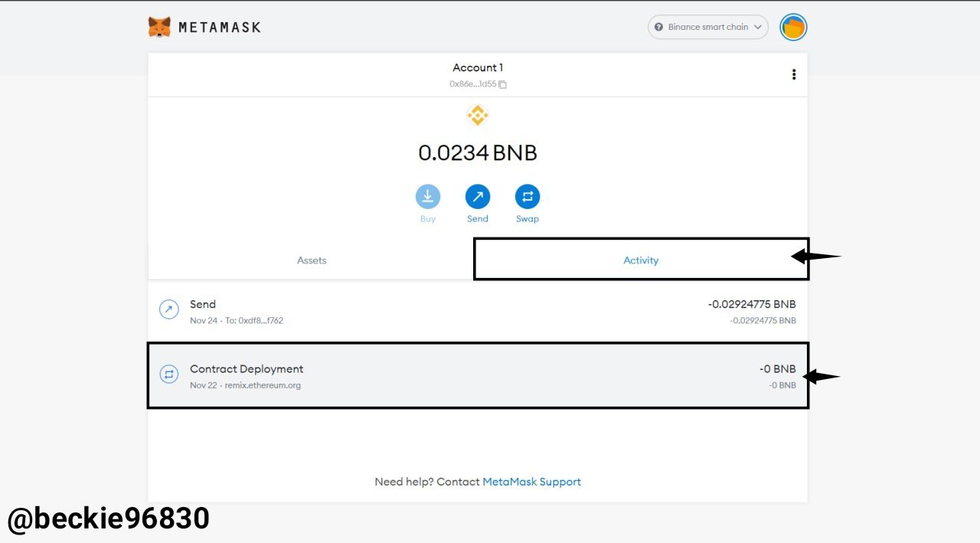Open account options three-dot menu
The height and width of the screenshot is (543, 980).
click(x=794, y=74)
